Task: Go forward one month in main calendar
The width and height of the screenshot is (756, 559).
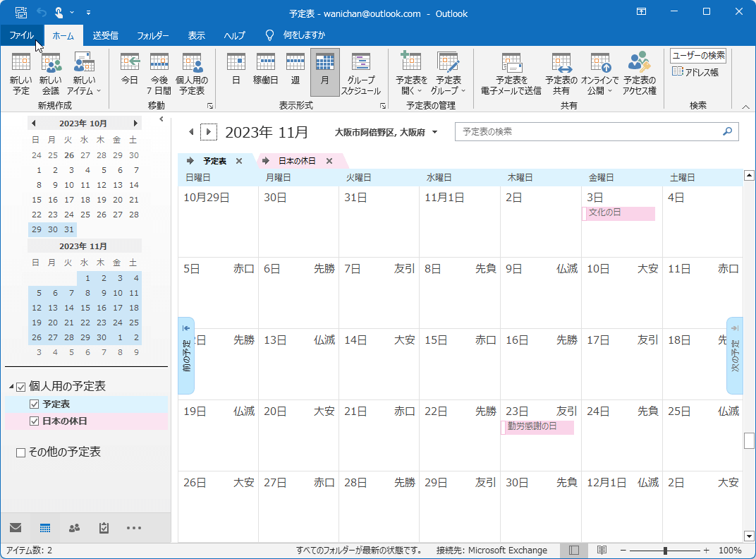Action: [208, 132]
